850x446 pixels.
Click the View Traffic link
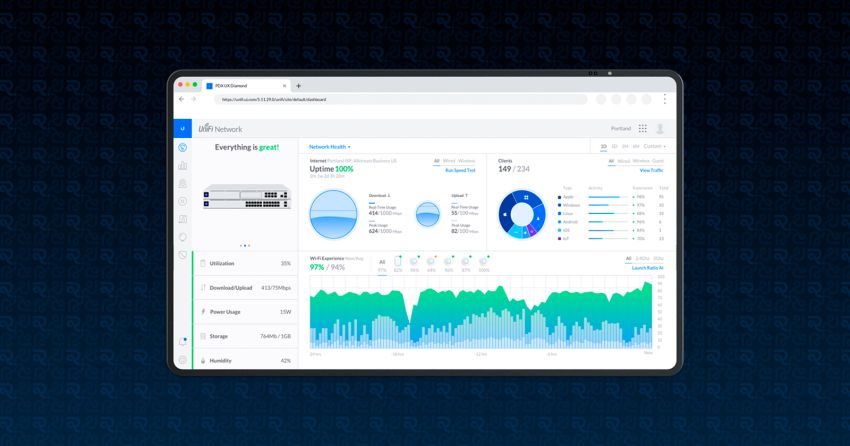pyautogui.click(x=651, y=171)
